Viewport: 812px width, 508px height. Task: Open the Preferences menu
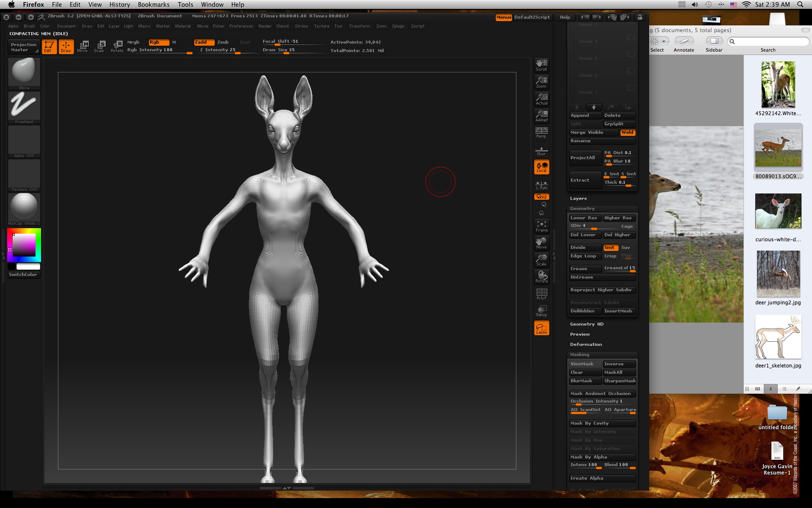(241, 26)
